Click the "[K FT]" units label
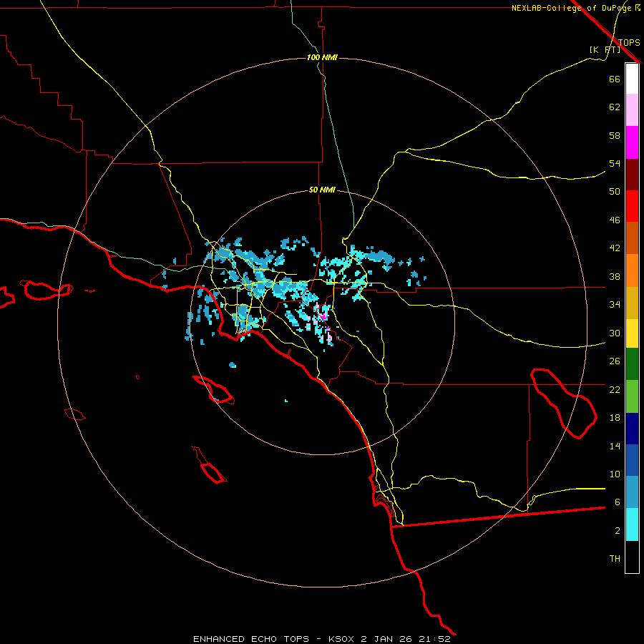Screen dimensions: 644x644 [x=605, y=49]
